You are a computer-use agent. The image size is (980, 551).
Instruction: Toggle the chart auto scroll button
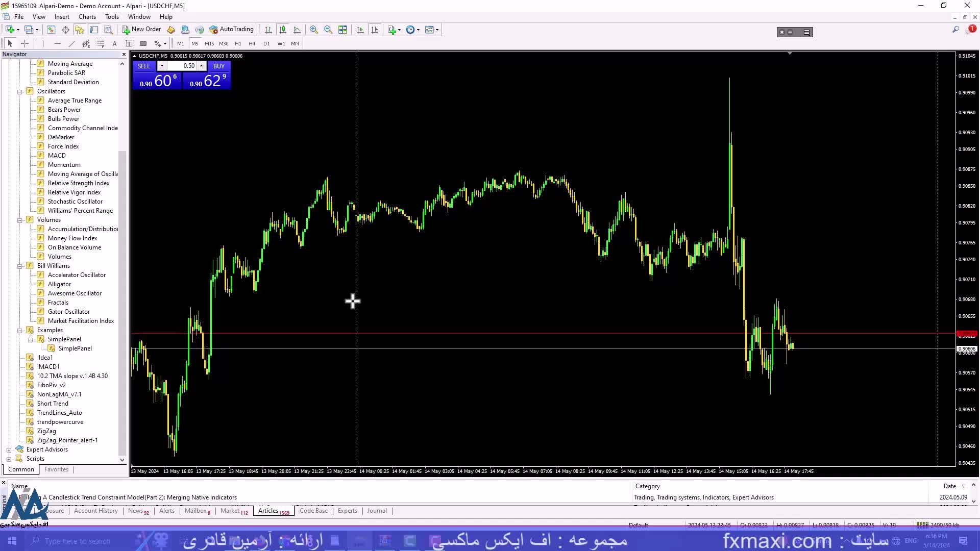point(360,30)
